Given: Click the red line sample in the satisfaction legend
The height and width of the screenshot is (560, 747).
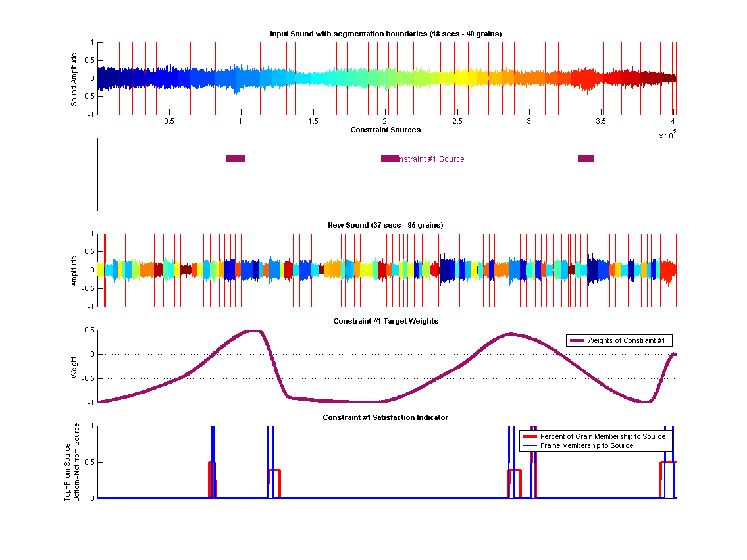Looking at the screenshot, I should [x=529, y=436].
